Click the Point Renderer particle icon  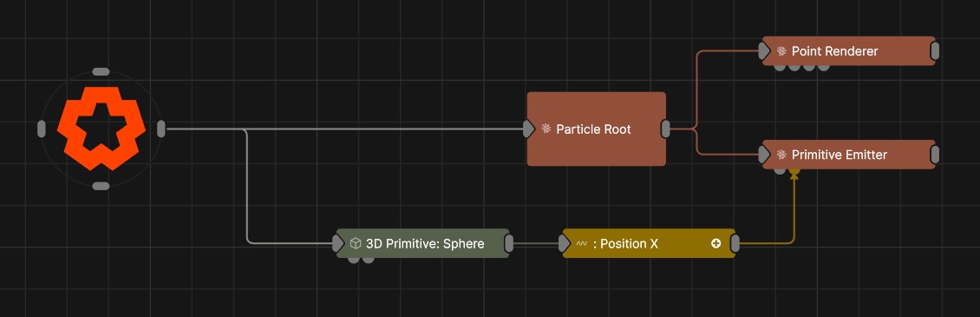[x=782, y=50]
